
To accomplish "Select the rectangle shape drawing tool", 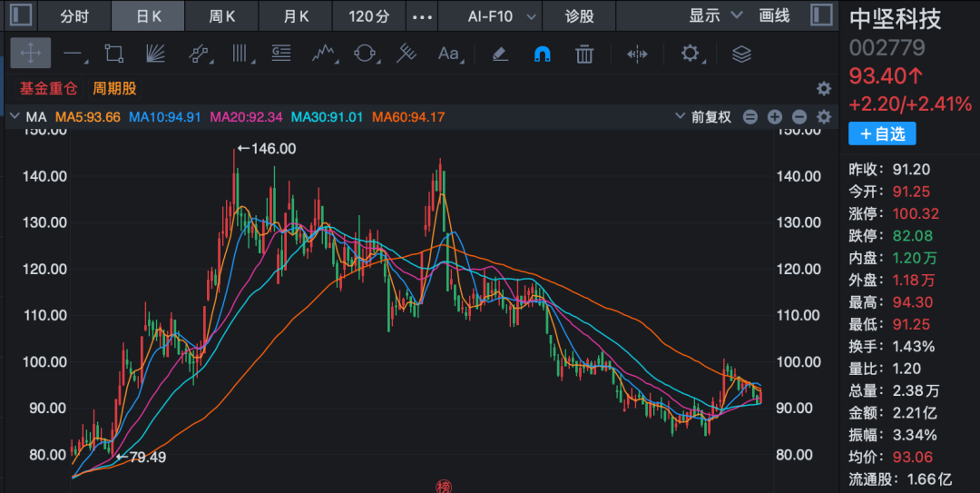I will coord(113,54).
